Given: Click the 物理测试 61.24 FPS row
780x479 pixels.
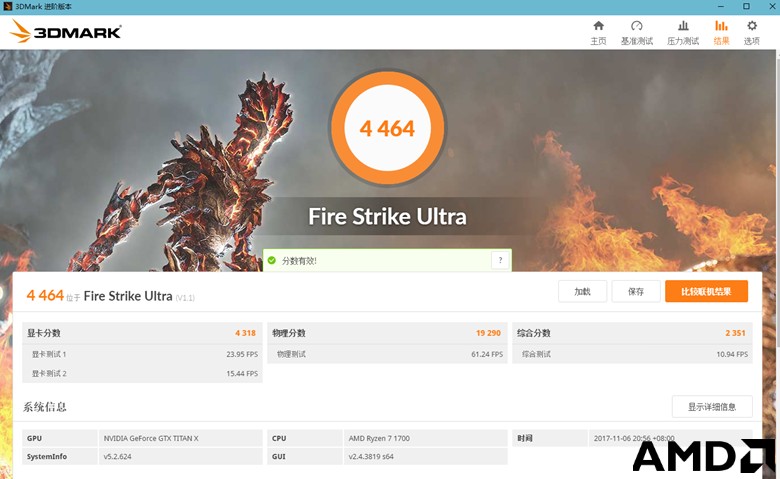Looking at the screenshot, I should 387,354.
